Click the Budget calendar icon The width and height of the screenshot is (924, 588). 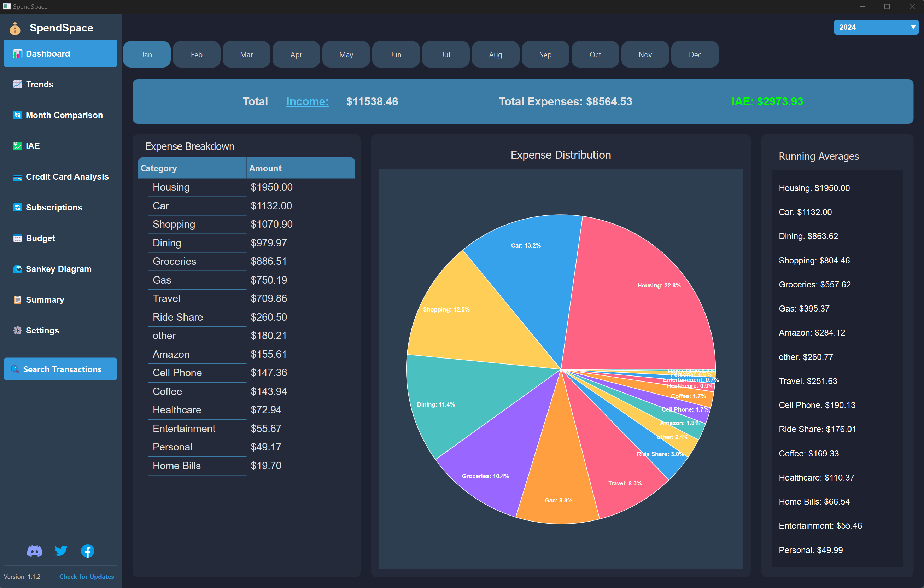[x=17, y=238]
